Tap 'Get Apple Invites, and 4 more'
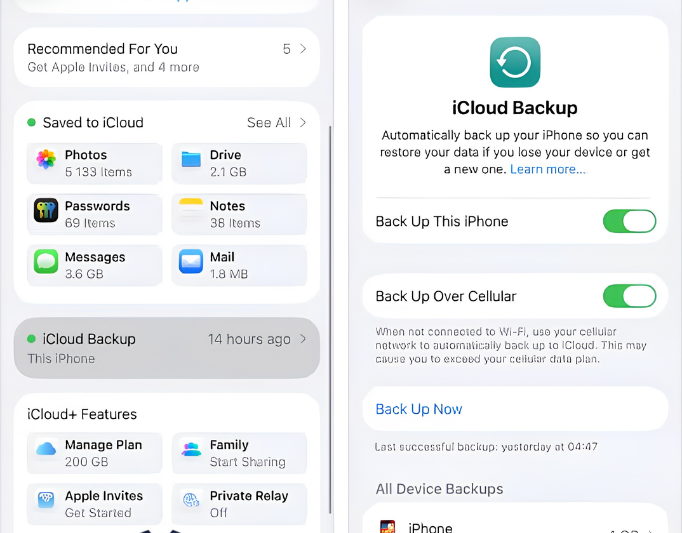The image size is (682, 533). pos(113,67)
